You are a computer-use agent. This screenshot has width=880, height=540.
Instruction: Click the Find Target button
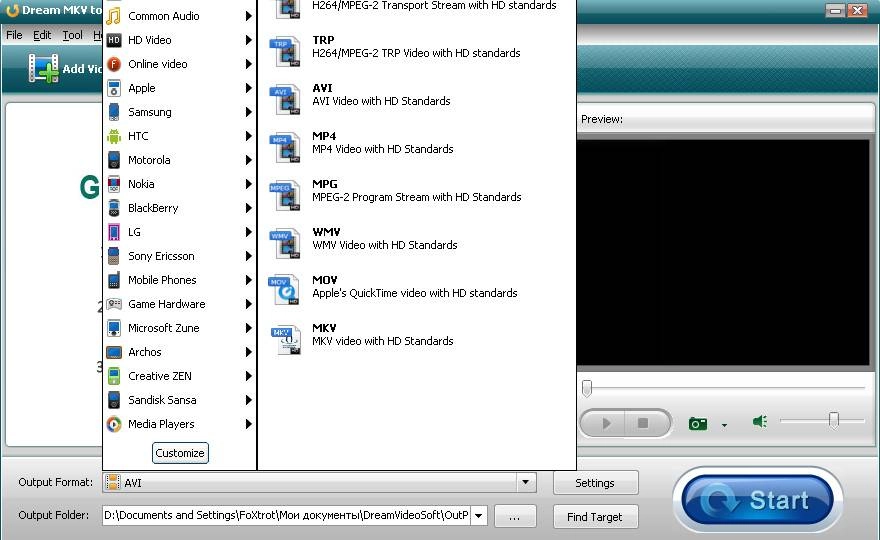[x=595, y=517]
